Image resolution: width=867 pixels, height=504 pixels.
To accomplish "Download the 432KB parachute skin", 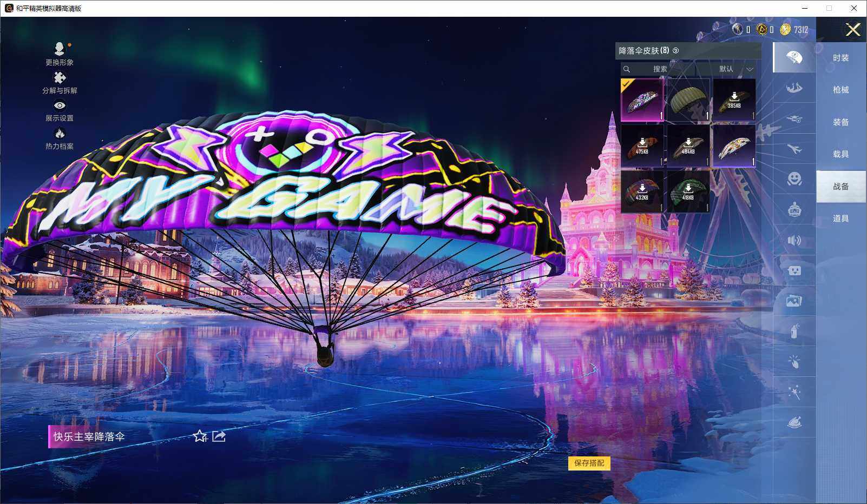I will [x=642, y=192].
